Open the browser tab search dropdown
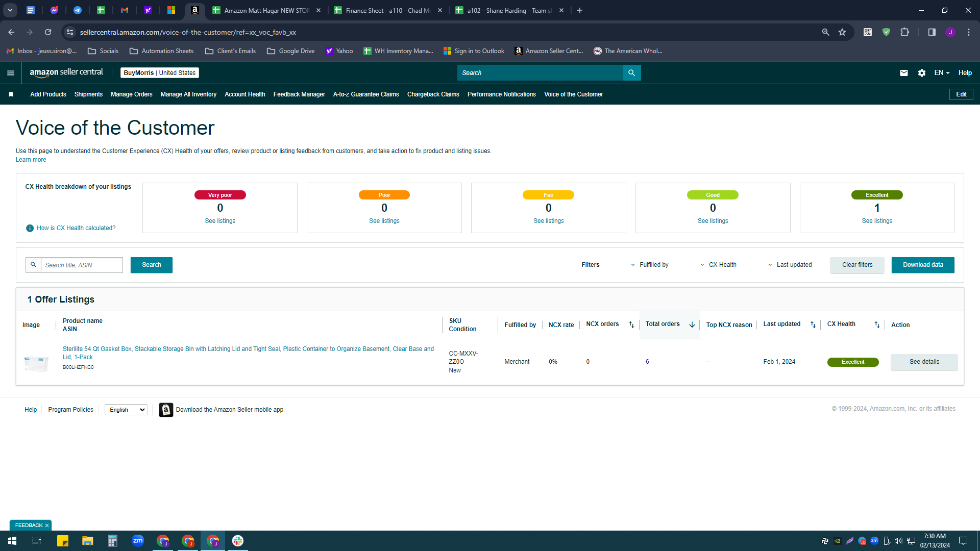The image size is (980, 551). tap(10, 10)
